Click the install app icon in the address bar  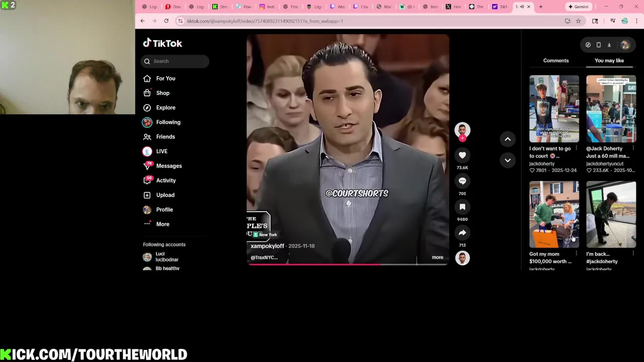(x=568, y=21)
